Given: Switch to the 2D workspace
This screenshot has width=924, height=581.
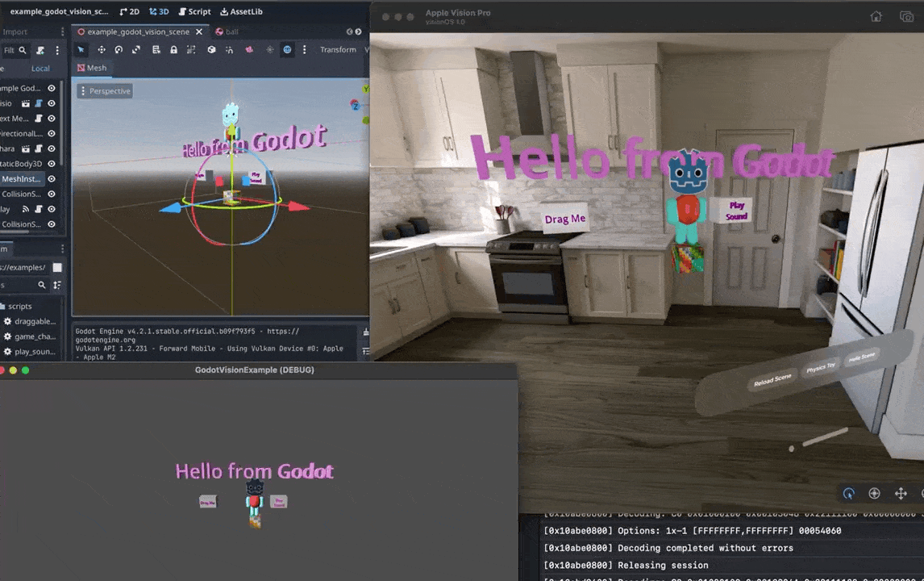Looking at the screenshot, I should (129, 11).
